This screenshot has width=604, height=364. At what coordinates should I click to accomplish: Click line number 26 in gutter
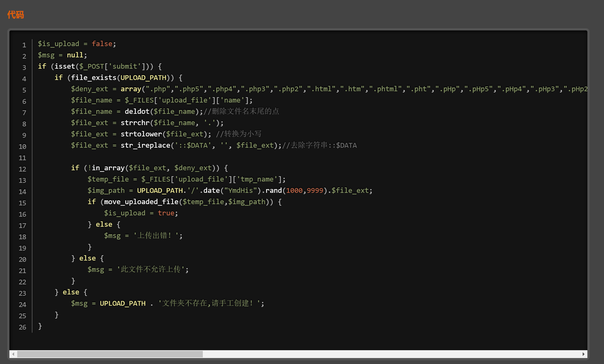pos(23,327)
